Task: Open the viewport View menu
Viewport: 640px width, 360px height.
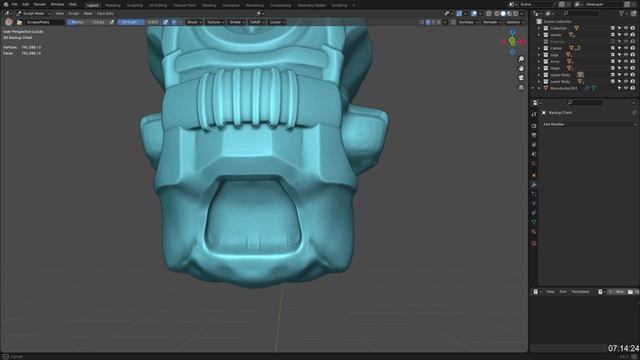Action: pos(59,13)
